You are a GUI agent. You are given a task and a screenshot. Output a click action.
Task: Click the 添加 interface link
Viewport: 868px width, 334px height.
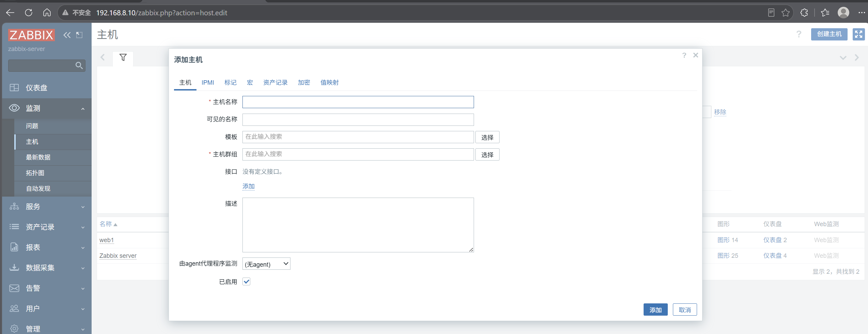click(249, 186)
